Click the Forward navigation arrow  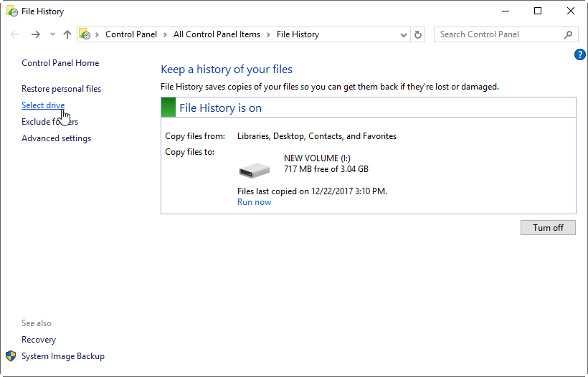36,34
